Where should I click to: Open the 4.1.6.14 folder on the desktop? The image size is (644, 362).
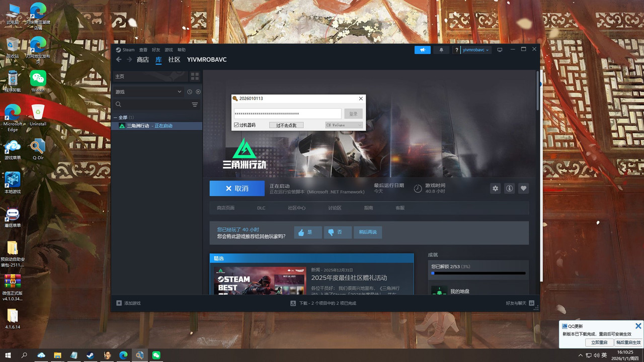pyautogui.click(x=13, y=319)
